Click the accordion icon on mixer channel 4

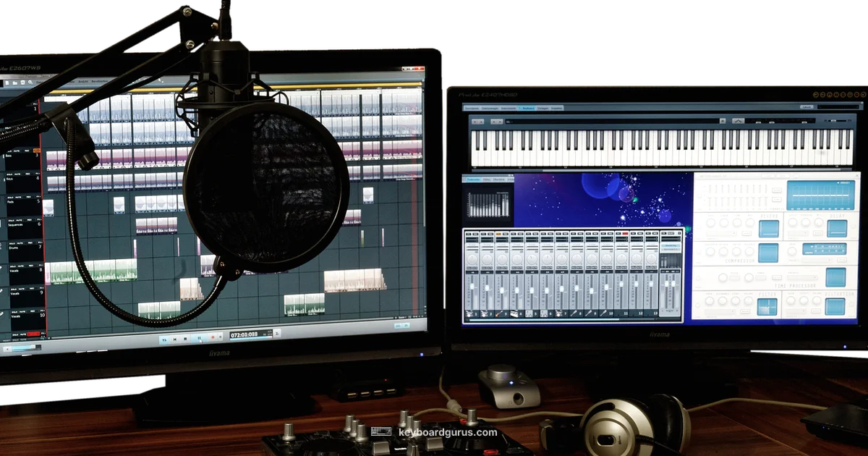tap(515, 313)
